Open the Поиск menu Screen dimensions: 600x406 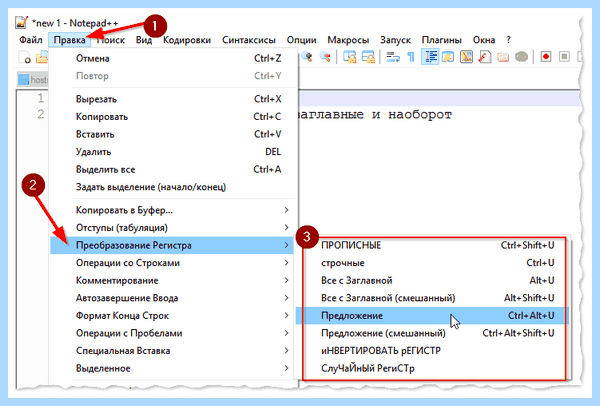(x=111, y=40)
